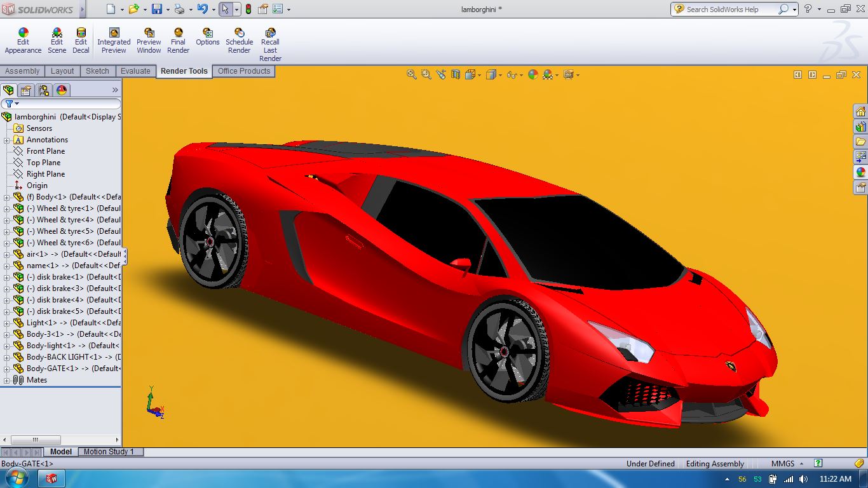Image resolution: width=868 pixels, height=488 pixels.
Task: Click the Display Style cube icon
Action: [x=491, y=74]
